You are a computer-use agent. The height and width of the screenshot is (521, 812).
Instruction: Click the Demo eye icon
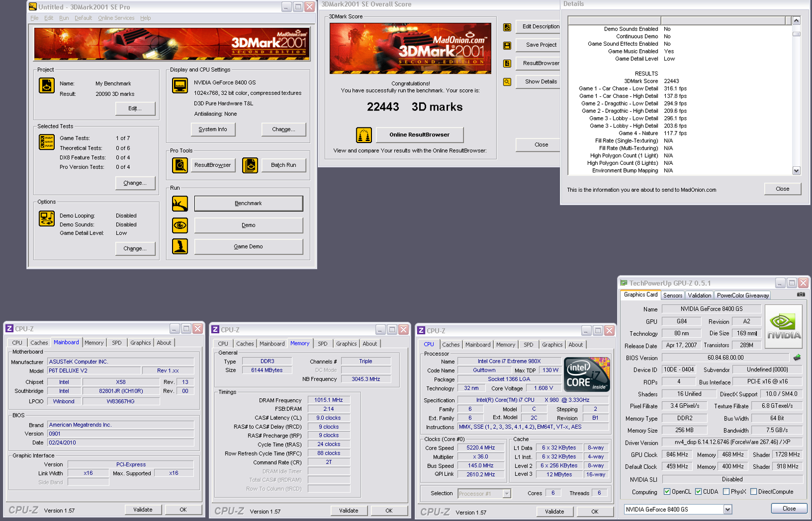click(180, 225)
